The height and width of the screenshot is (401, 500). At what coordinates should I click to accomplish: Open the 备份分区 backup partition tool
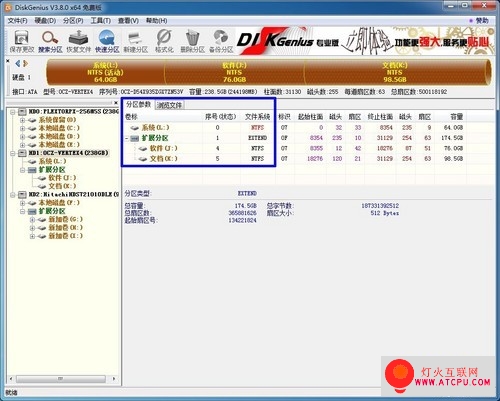tap(221, 41)
